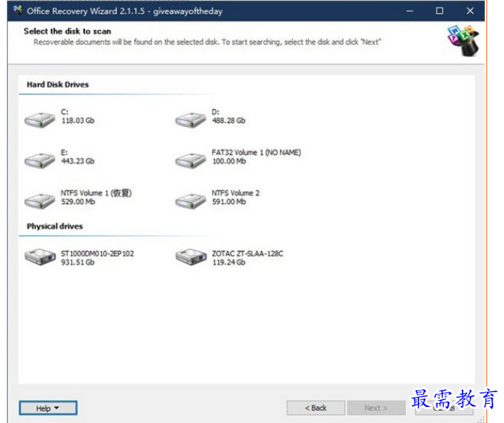The height and width of the screenshot is (423, 504).
Task: Pick the NTFS Volume 1 drive icon
Action: click(40, 201)
